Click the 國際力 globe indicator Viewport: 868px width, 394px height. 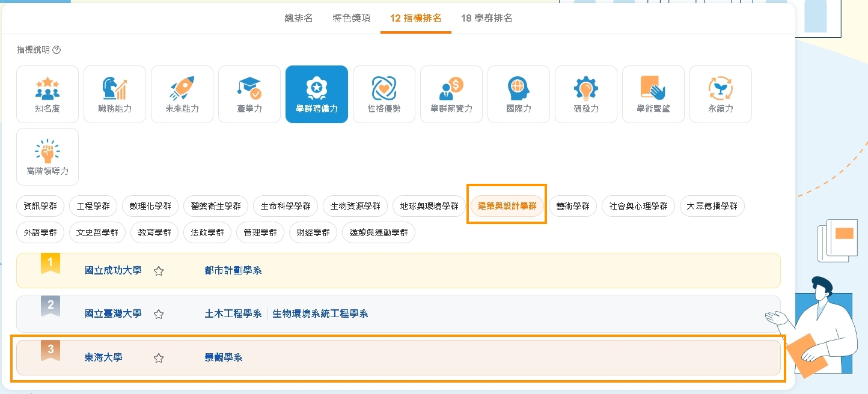pos(519,94)
